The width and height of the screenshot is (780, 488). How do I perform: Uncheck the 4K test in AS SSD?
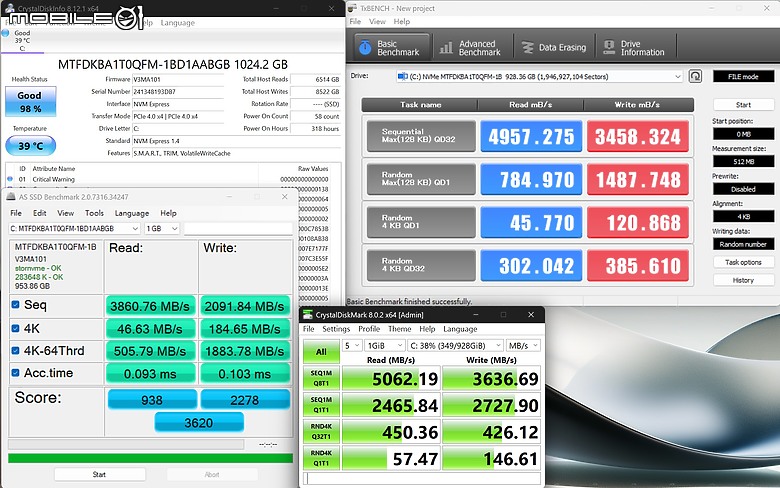15,328
